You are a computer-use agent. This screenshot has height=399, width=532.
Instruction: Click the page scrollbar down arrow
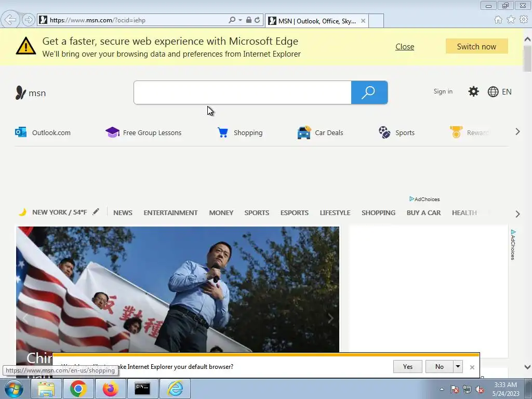pos(527,367)
